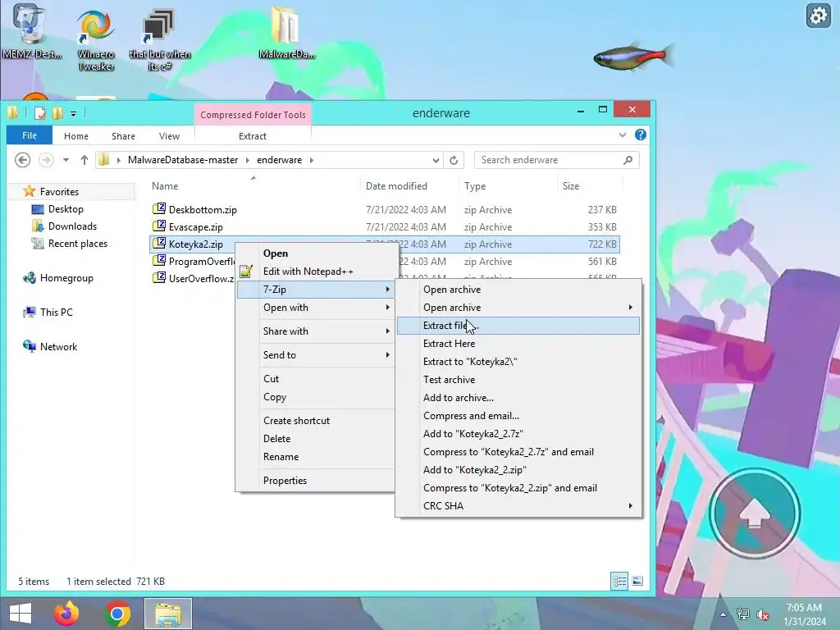Open the Windows Start button
The width and height of the screenshot is (840, 630).
click(x=21, y=614)
